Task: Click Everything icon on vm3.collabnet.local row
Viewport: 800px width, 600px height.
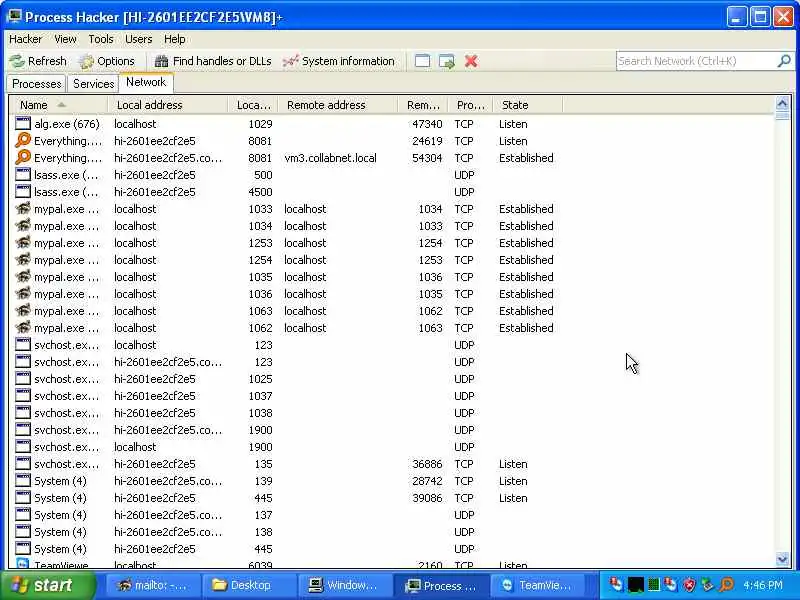Action: point(23,157)
